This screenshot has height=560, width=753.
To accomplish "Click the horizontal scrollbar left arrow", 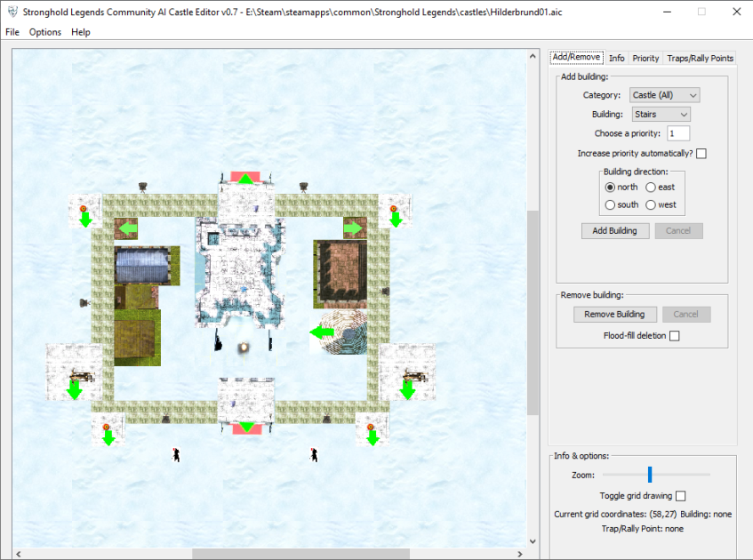I will pyautogui.click(x=19, y=554).
